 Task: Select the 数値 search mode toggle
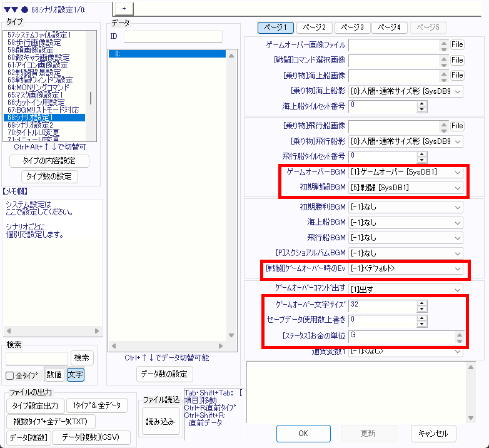click(x=54, y=375)
